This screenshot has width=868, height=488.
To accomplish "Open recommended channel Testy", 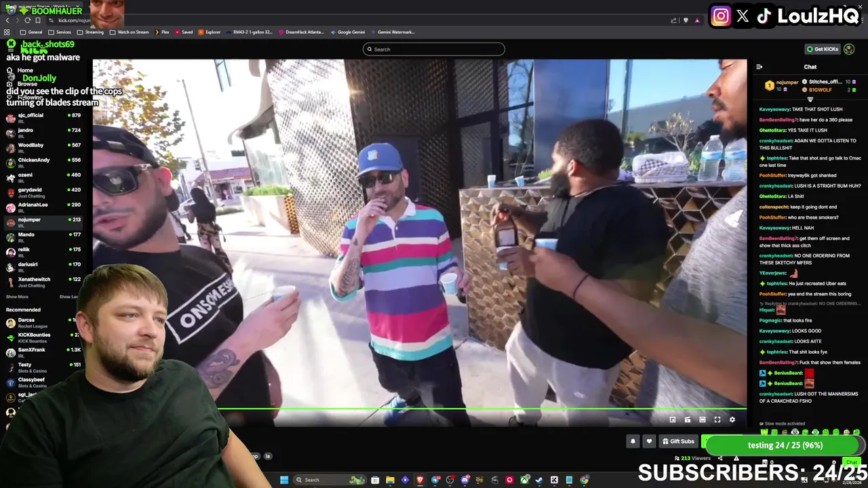I will [x=41, y=367].
